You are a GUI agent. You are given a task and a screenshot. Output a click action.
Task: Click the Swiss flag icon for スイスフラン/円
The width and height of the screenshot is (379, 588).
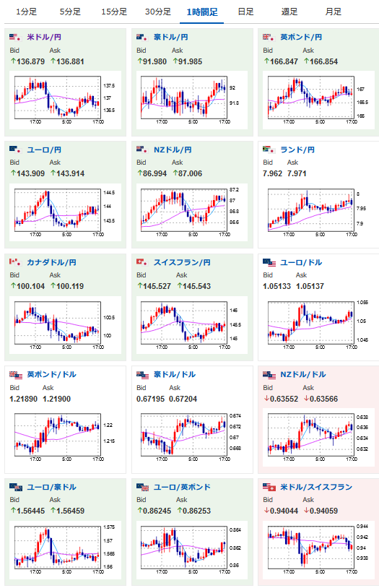coord(142,262)
